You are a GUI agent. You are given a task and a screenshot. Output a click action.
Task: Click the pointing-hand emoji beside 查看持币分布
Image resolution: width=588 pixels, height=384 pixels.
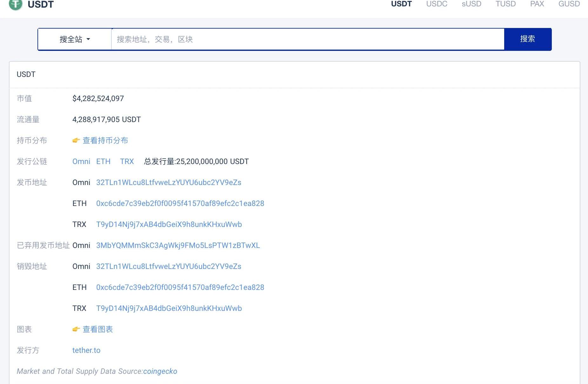tap(76, 140)
